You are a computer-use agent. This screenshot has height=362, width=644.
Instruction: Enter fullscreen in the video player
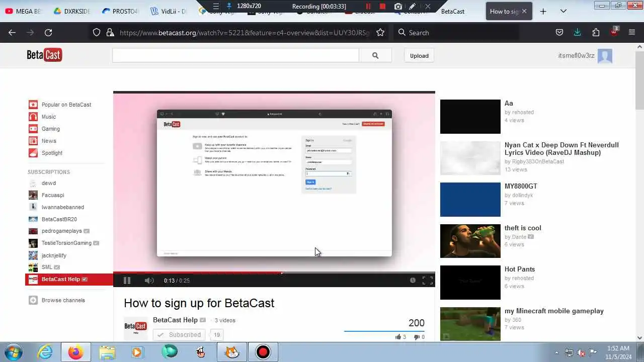(427, 281)
